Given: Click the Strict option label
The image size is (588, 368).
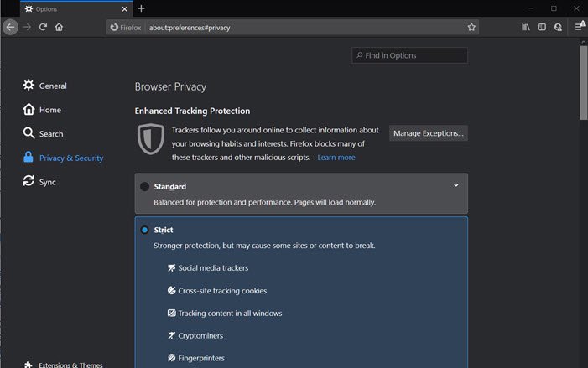Looking at the screenshot, I should tap(164, 230).
